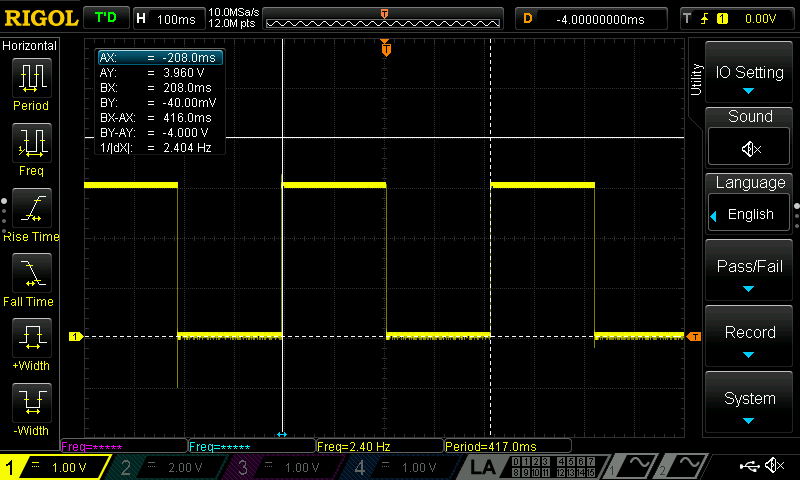Click the muted speaker icon under Sound
Screen dimensions: 800x480
click(x=749, y=148)
